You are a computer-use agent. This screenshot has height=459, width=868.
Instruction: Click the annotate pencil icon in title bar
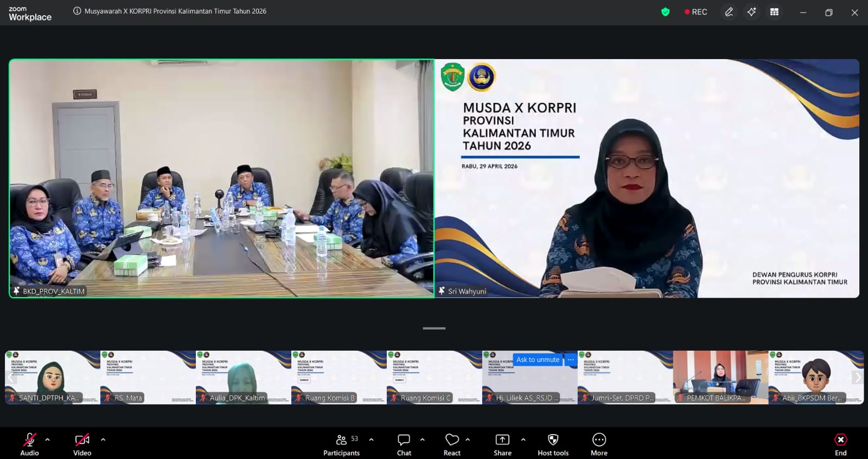[x=729, y=12]
